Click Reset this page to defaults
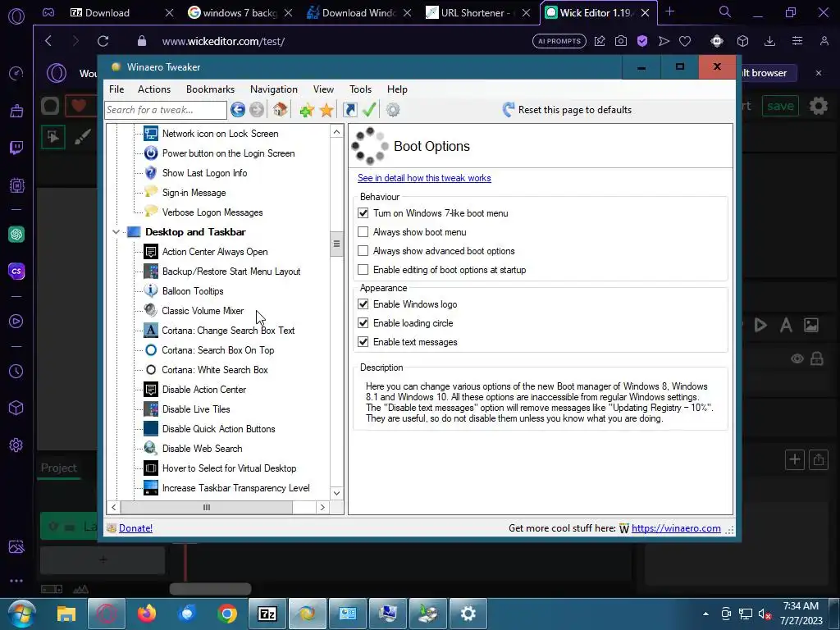 567,110
